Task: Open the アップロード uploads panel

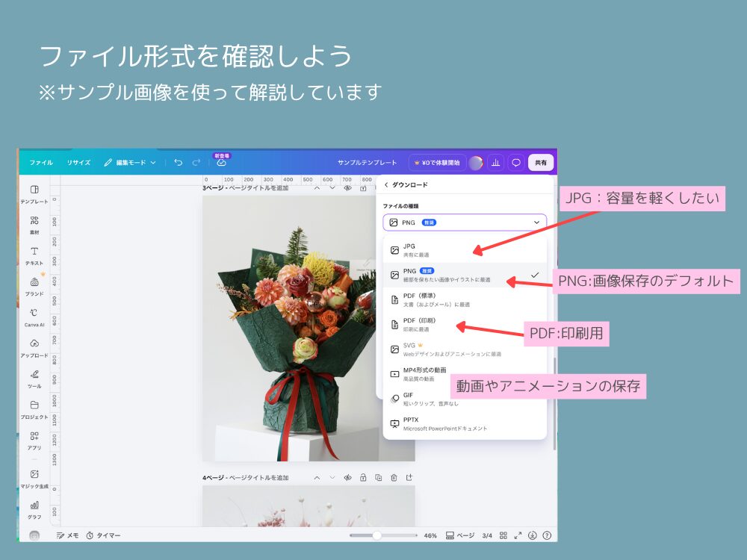Action: [x=34, y=348]
